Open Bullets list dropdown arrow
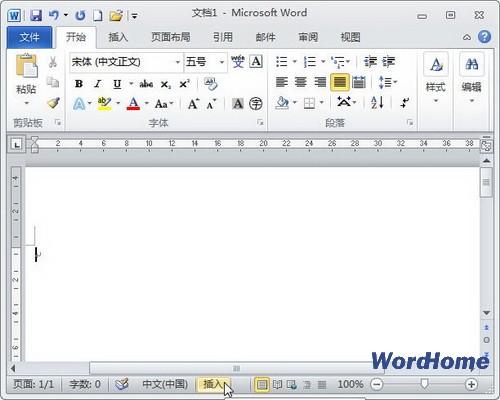Screen dimensions: 500x400 pos(295,62)
